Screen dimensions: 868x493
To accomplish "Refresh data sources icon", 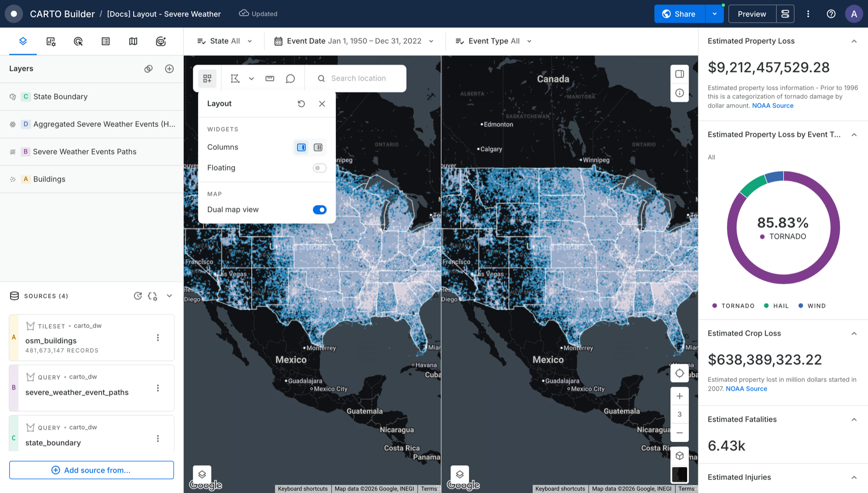I will point(138,296).
